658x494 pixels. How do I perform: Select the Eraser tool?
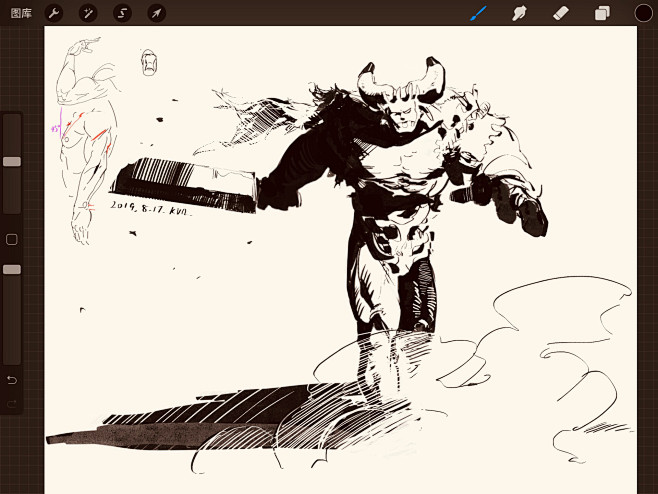click(561, 13)
